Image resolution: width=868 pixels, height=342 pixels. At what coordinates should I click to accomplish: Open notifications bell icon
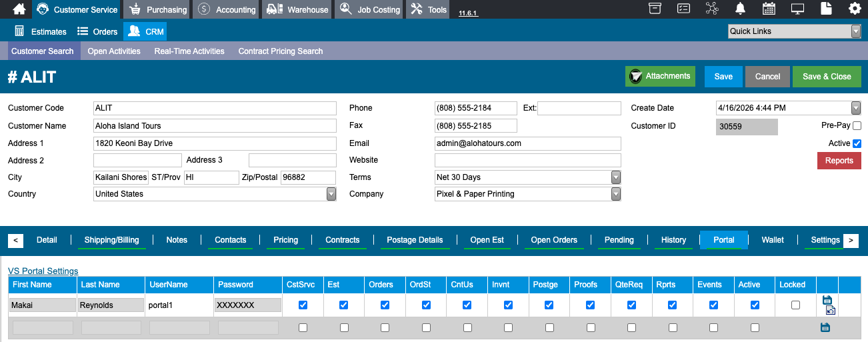point(740,9)
